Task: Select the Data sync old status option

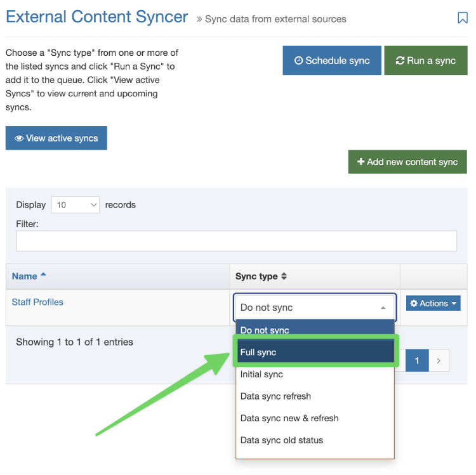Action: pos(315,440)
